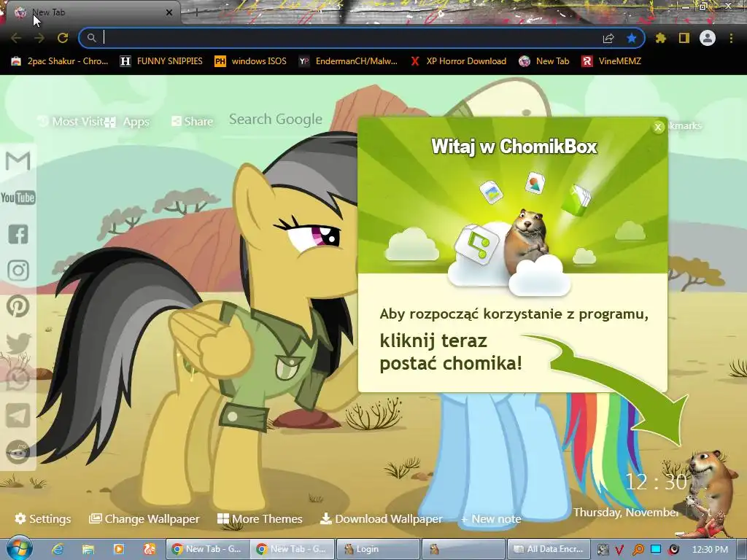Open the EndermanCH/Malw... bookmark
The width and height of the screenshot is (747, 560).
(x=348, y=61)
